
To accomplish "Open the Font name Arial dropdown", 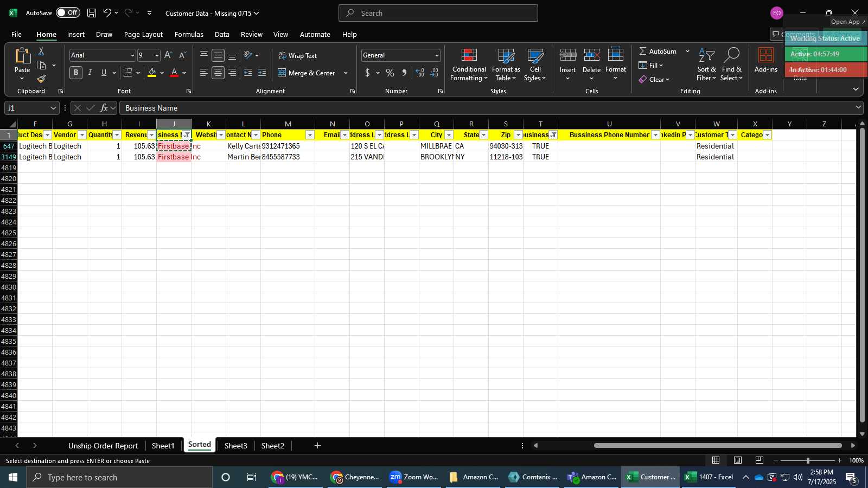I will 132,55.
